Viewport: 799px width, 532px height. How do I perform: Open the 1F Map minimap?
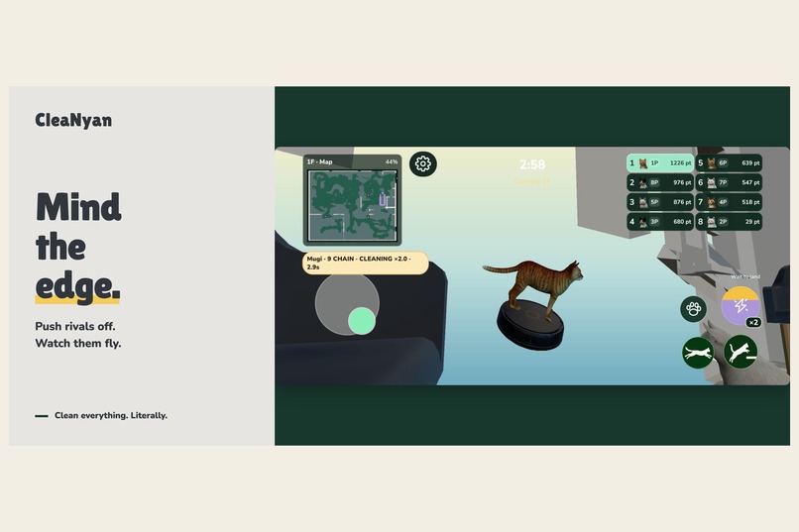[x=352, y=200]
